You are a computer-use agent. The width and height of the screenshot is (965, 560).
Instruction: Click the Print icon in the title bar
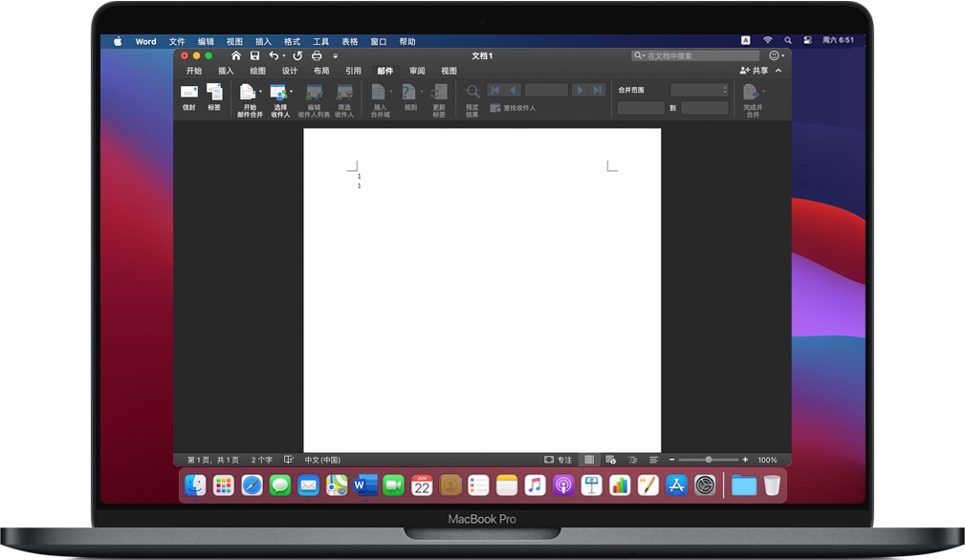(317, 56)
